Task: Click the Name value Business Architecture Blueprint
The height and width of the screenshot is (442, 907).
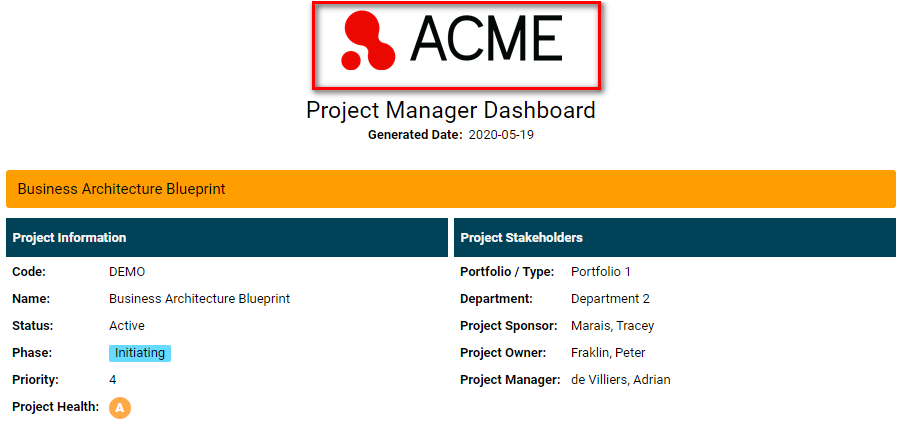Action: tap(200, 299)
